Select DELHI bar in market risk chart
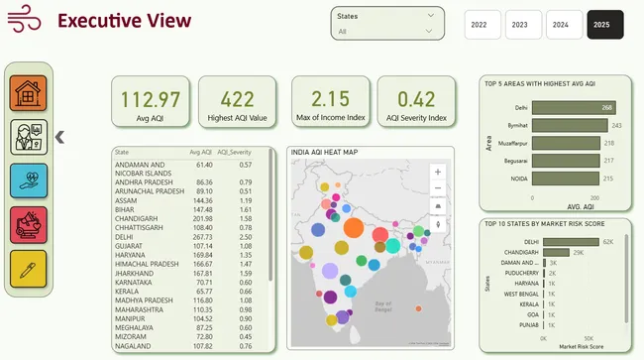This screenshot has width=644, height=360. point(571,242)
